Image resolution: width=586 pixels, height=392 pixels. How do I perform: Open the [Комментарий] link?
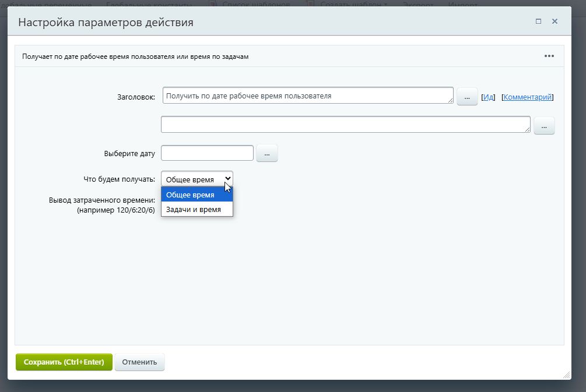pos(527,97)
